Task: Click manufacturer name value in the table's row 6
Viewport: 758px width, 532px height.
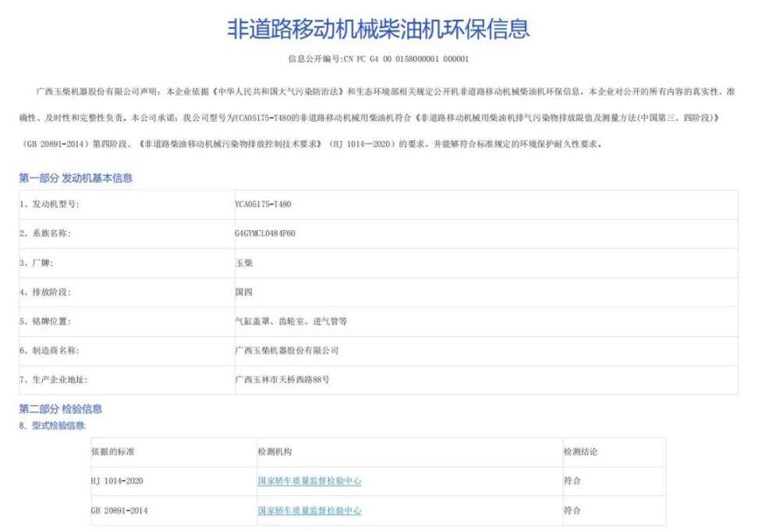Action: (286, 351)
